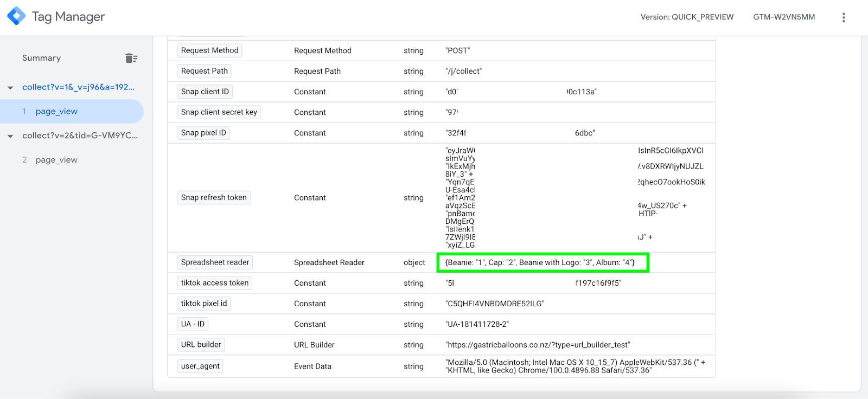
Task: Open the user_agent variable chip
Action: tap(200, 366)
